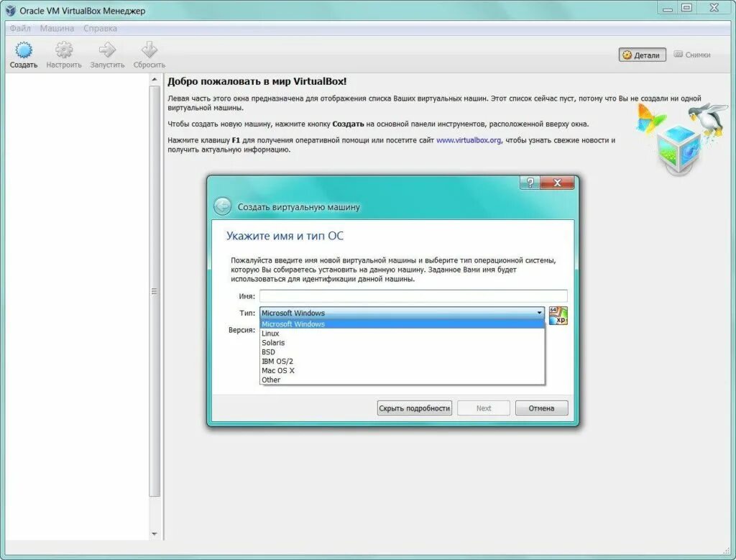Click Скрыть подробности button
736x560 pixels.
(x=415, y=408)
